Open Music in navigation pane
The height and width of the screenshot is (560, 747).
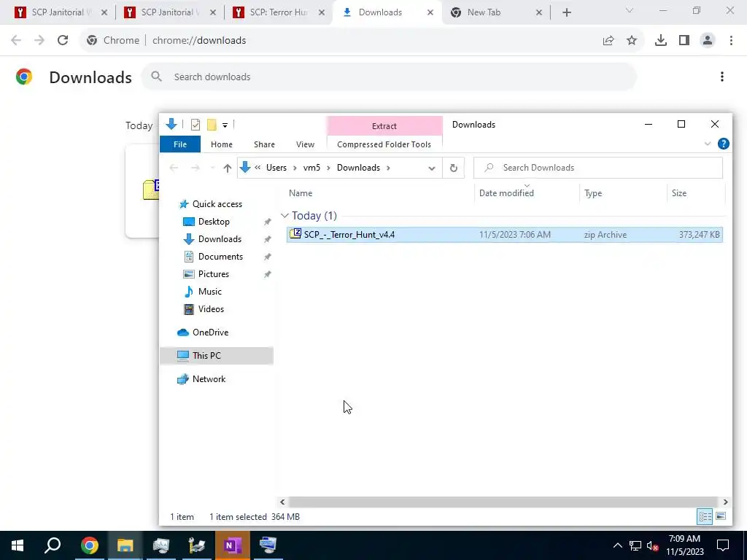pyautogui.click(x=209, y=292)
